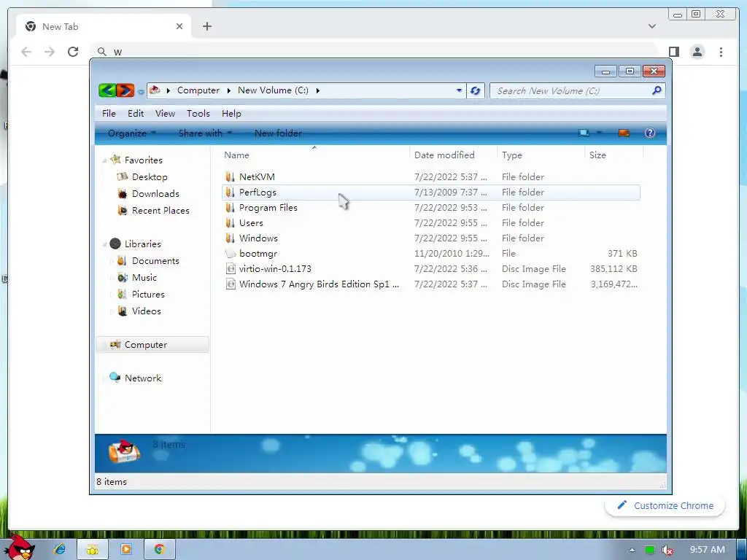Screen dimensions: 747x560
Task: Click the New folder button
Action: 278,133
